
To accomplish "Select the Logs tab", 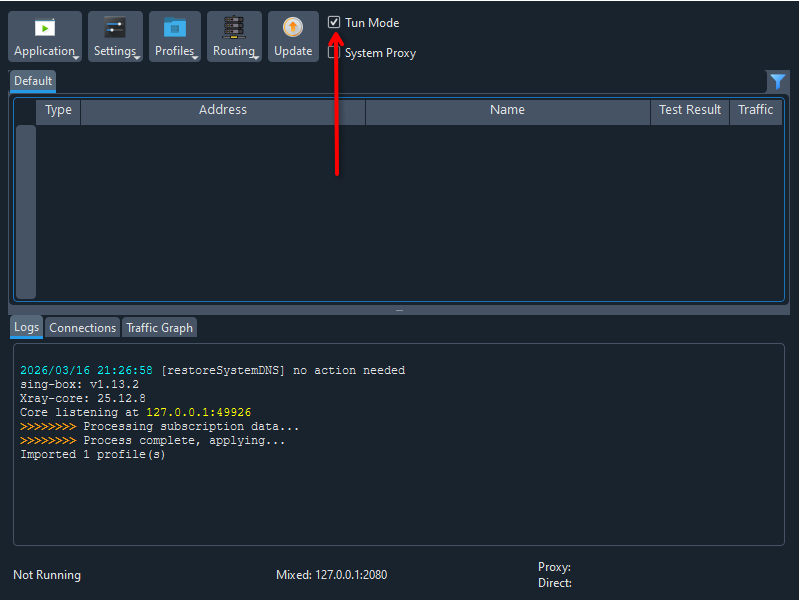I will [x=27, y=327].
